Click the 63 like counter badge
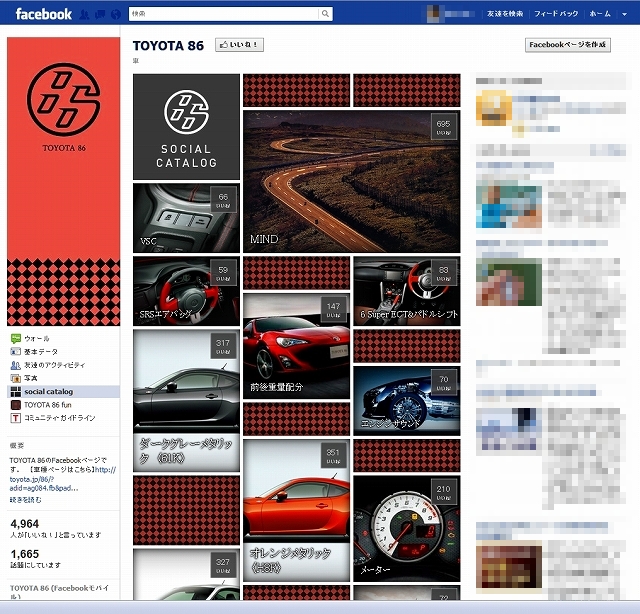The width and height of the screenshot is (640, 614). (444, 273)
